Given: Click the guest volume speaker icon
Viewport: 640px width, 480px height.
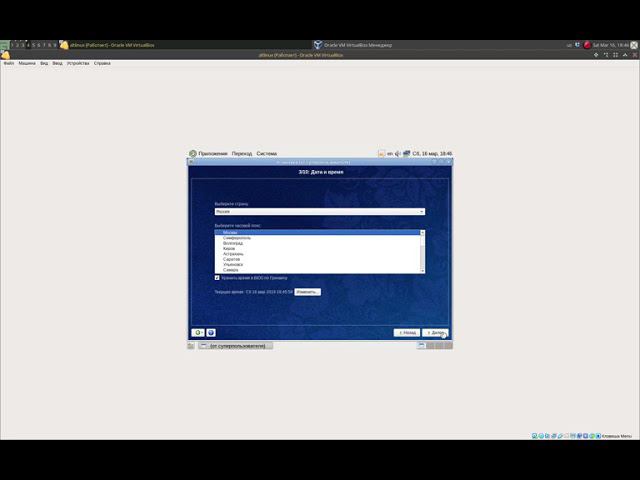Looking at the screenshot, I should coord(398,153).
